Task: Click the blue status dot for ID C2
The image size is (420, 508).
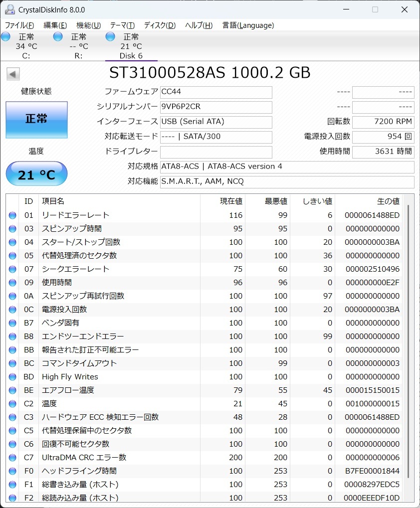Action: point(12,404)
